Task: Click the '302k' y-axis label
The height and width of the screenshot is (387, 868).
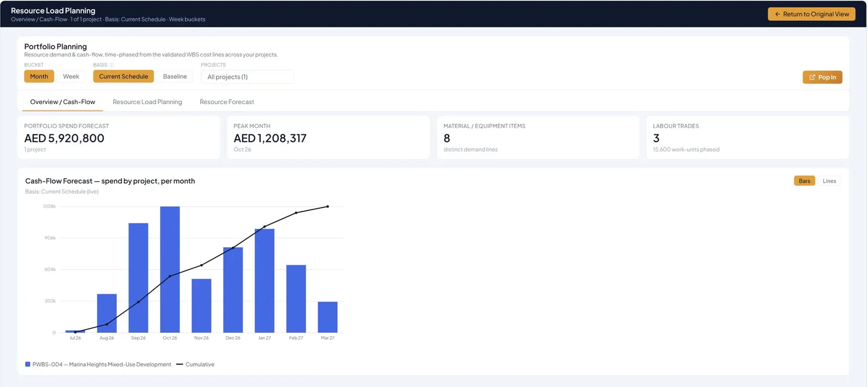Action: tap(50, 301)
